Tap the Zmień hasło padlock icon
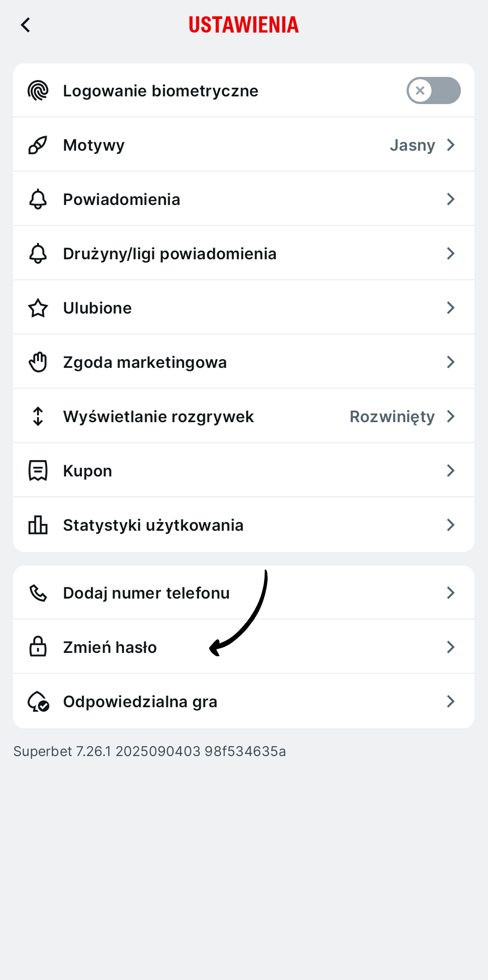The width and height of the screenshot is (488, 980). (x=38, y=647)
